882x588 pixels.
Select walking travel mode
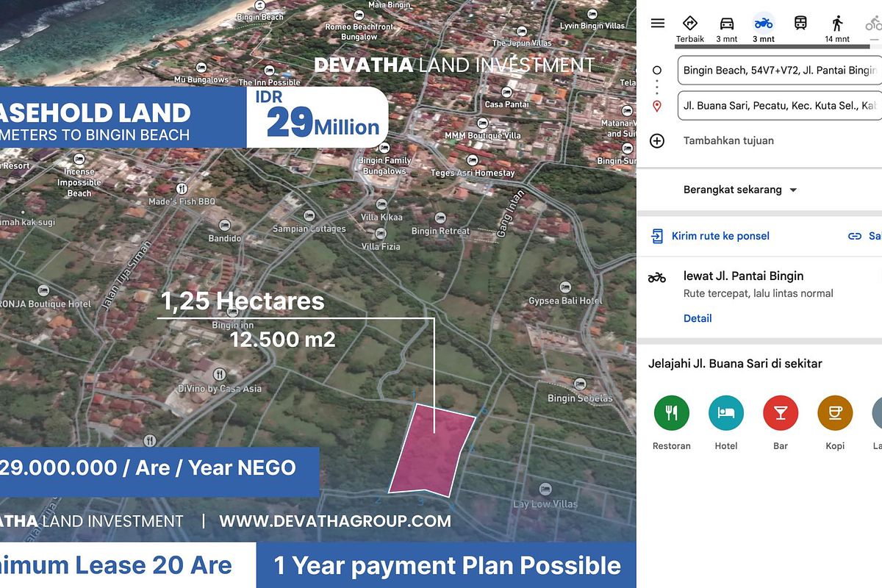click(837, 28)
